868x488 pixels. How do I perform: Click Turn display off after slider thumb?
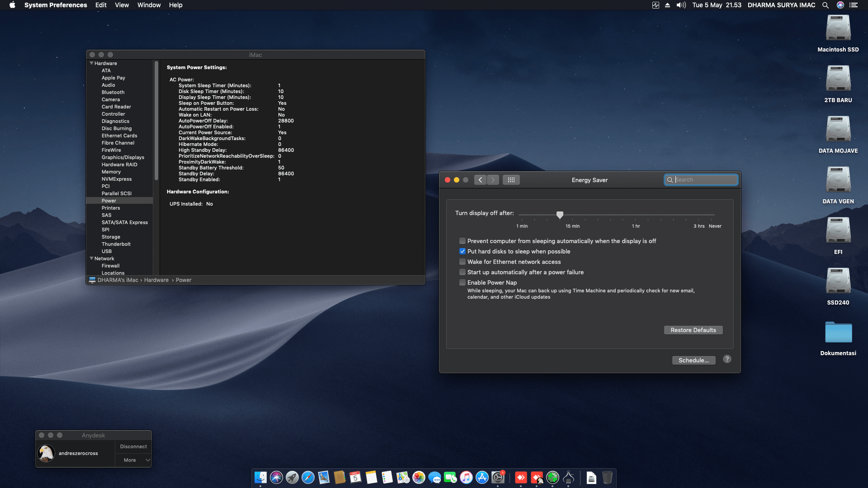tap(560, 215)
